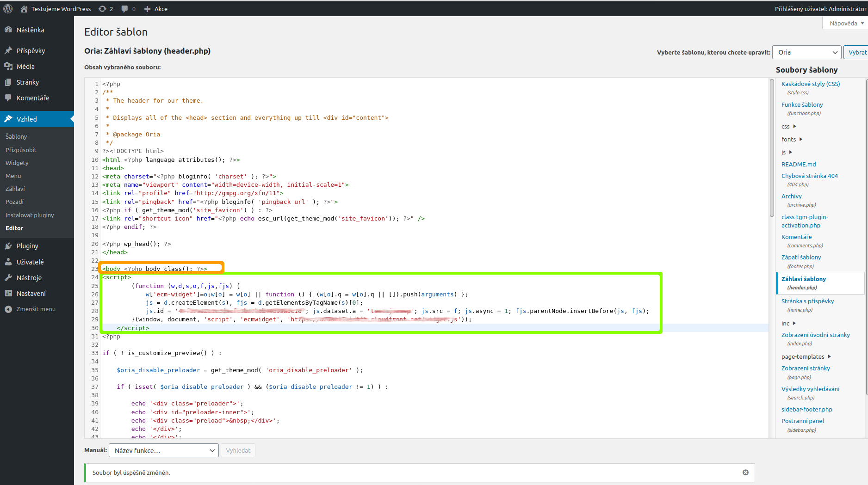Screen dimensions: 868x485
Task: Expand the page-templates folder
Action: (806, 356)
